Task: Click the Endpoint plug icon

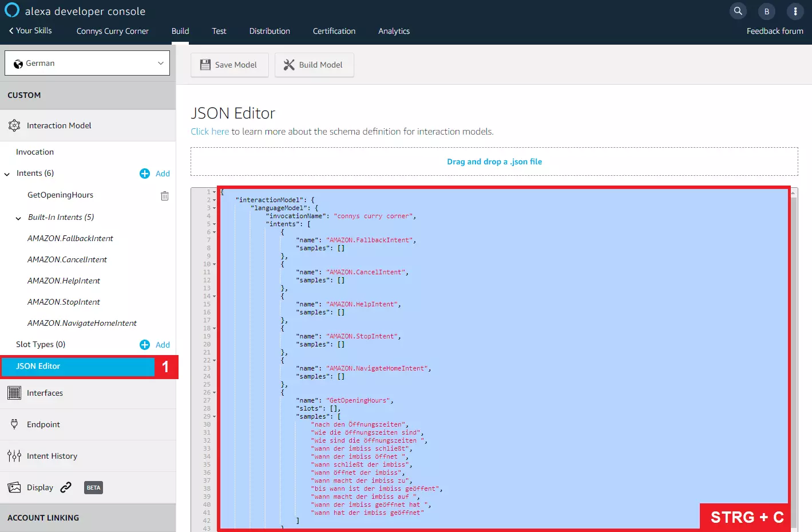Action: (14, 424)
